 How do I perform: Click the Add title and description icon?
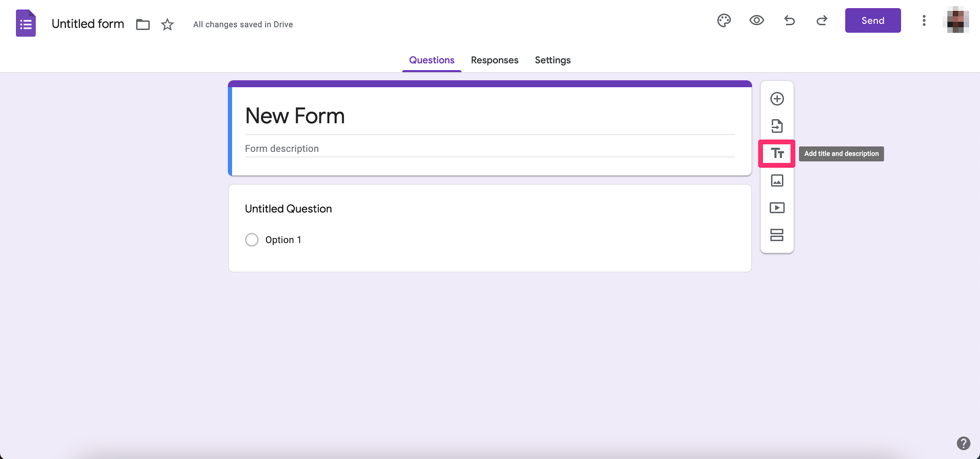pyautogui.click(x=777, y=153)
